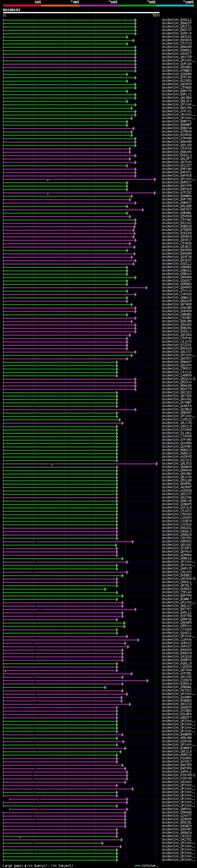This screenshot has width=197, height=868.
Task: Open hit UniRef100_B7FLM0
Action: click(x=177, y=78)
